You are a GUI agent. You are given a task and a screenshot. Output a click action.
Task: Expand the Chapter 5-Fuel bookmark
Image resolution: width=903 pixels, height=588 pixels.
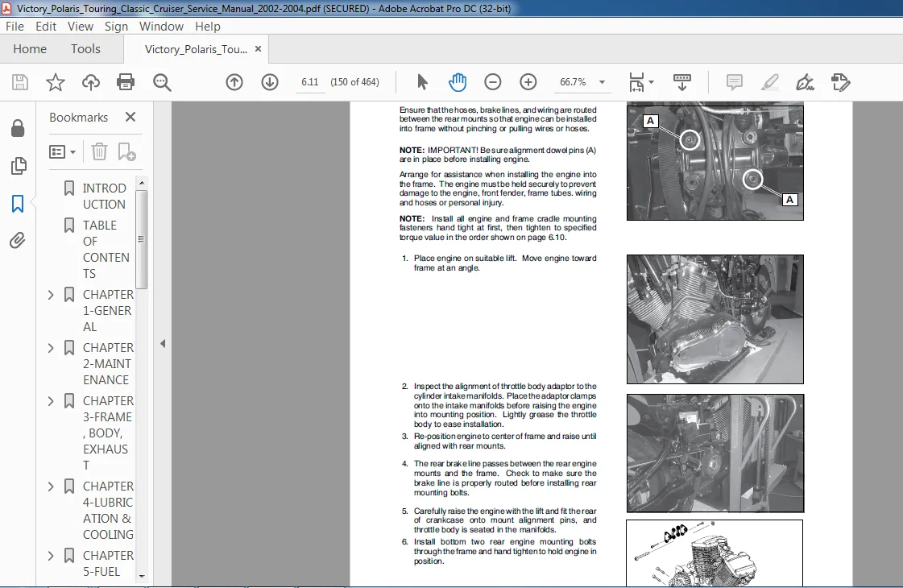(51, 556)
